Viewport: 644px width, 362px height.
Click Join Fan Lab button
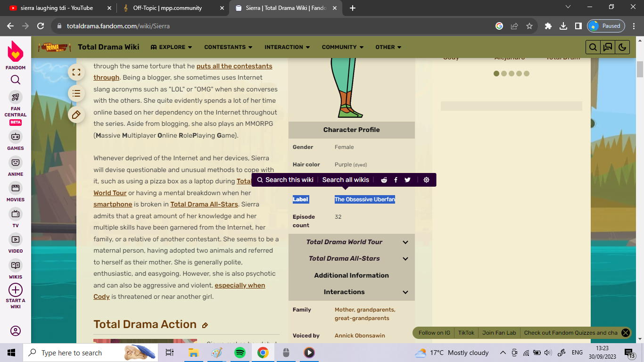499,333
